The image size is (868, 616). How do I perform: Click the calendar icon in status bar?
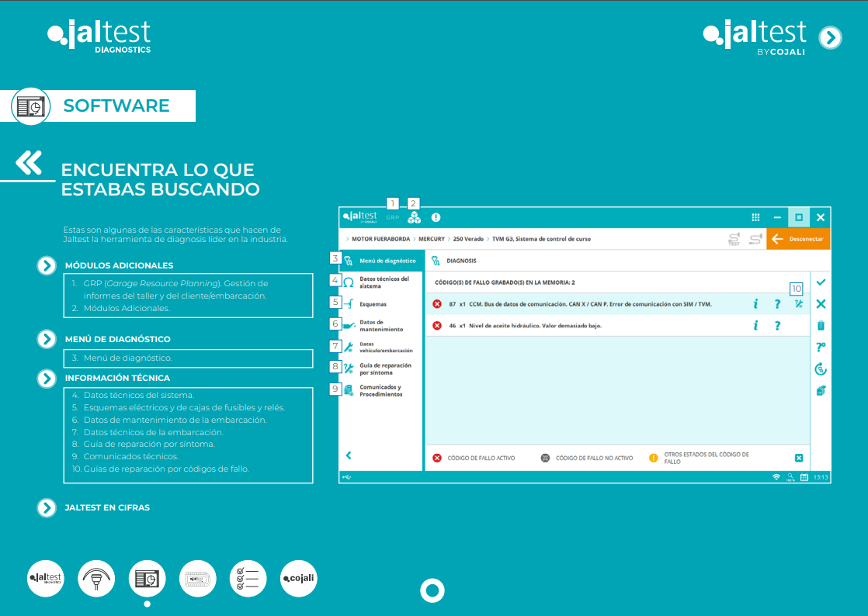[804, 477]
